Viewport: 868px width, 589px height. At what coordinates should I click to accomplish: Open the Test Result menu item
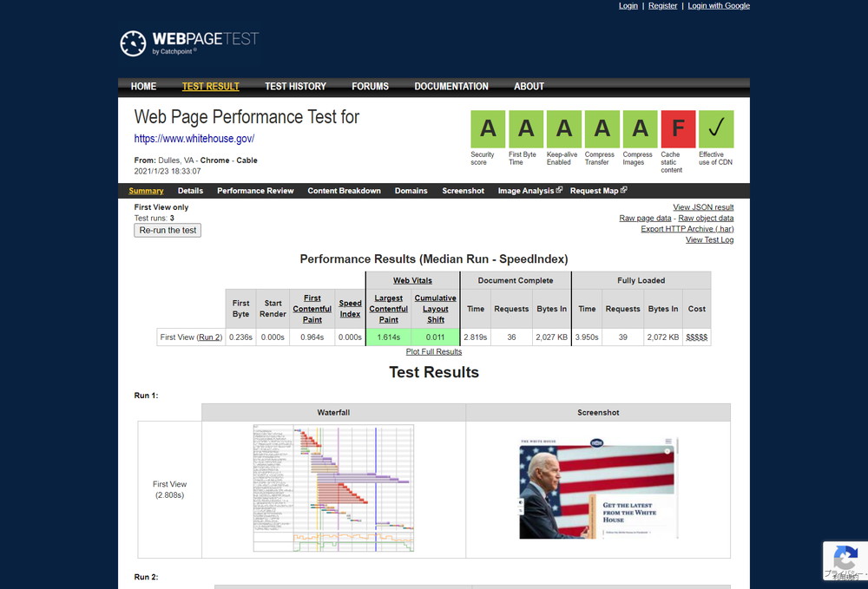coord(210,86)
